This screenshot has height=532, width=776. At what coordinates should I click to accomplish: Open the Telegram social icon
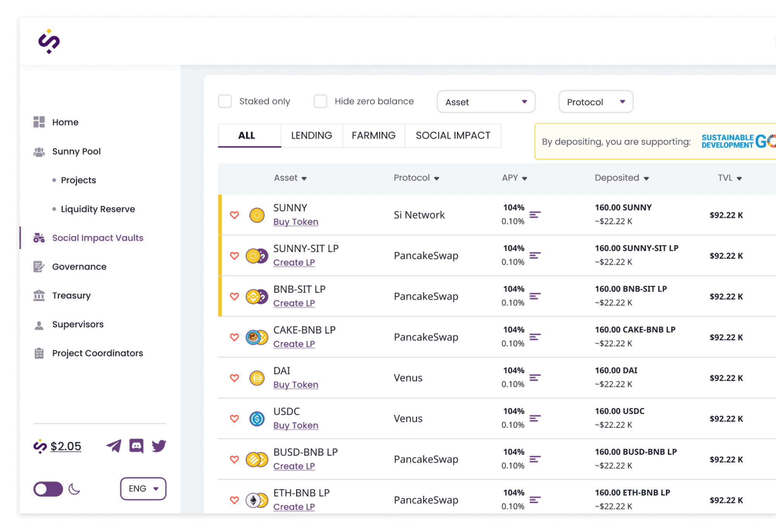114,446
